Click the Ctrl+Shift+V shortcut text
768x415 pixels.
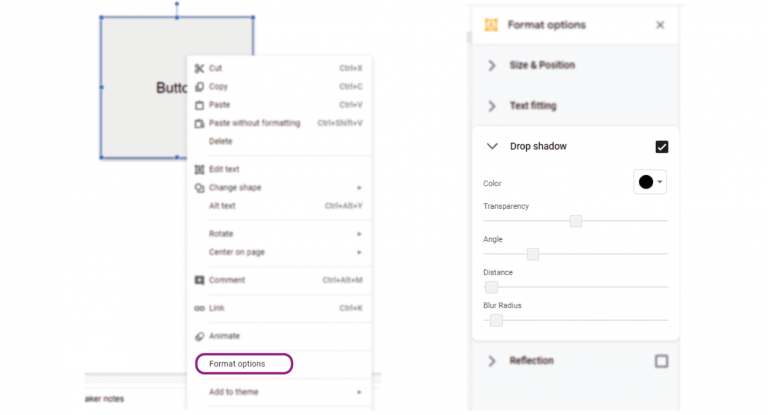coord(340,123)
